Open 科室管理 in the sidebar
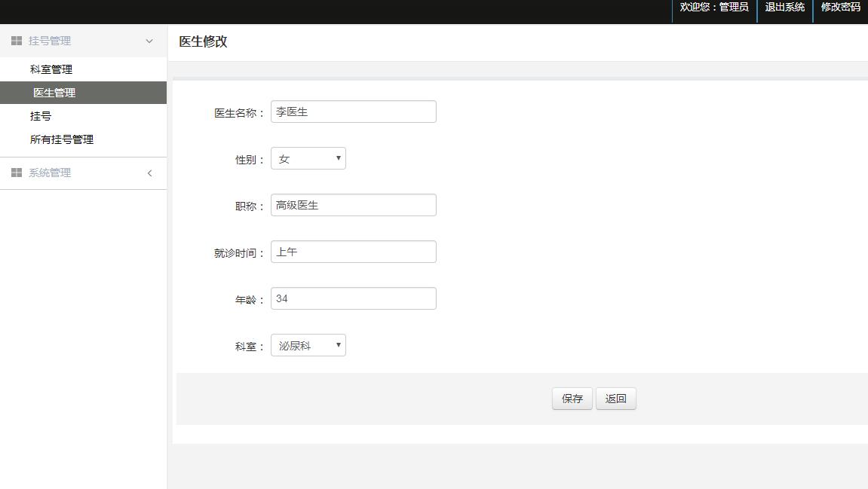 (x=51, y=70)
